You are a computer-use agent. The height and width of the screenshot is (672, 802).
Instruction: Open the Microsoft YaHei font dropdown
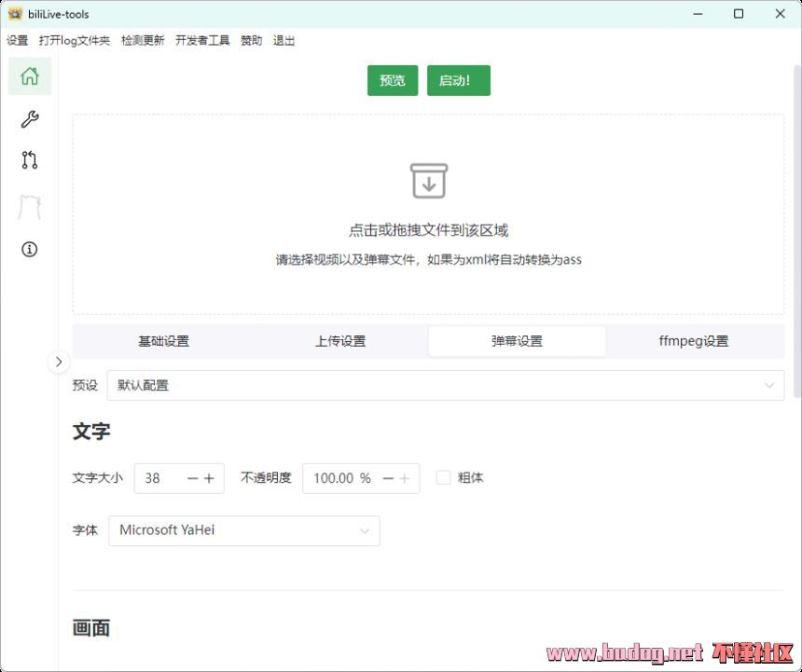click(243, 530)
